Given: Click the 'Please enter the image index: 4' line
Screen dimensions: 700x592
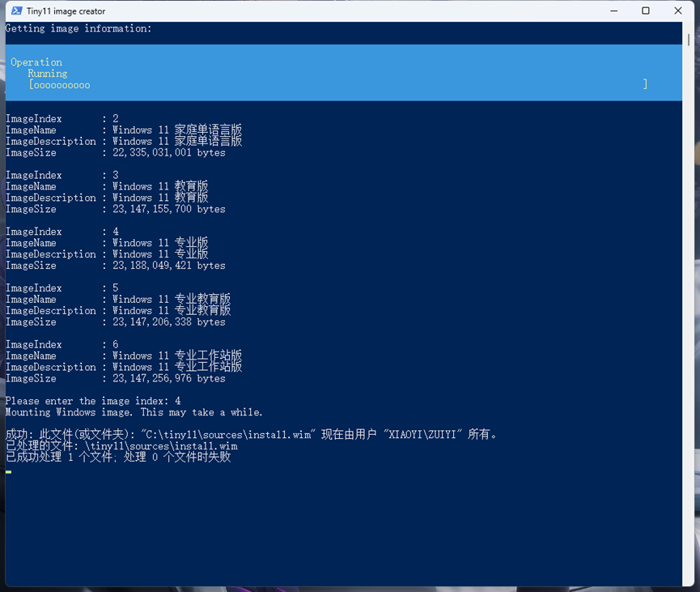Looking at the screenshot, I should [x=93, y=401].
